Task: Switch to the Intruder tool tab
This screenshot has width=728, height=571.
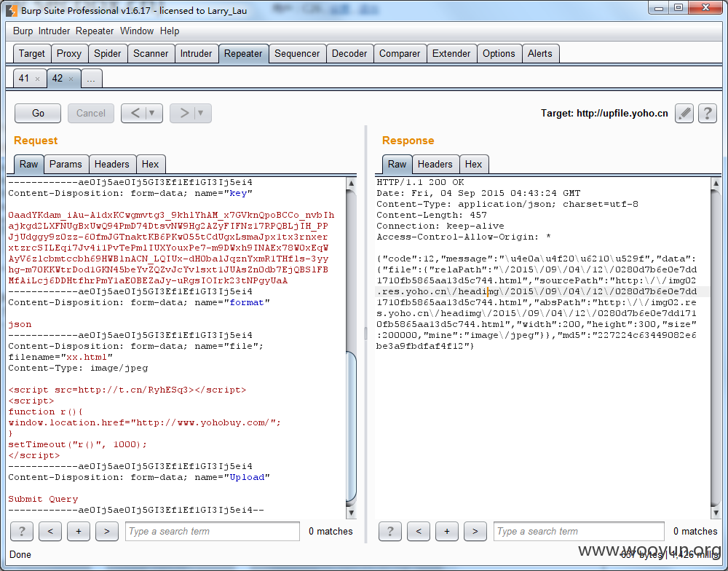Action: (196, 53)
